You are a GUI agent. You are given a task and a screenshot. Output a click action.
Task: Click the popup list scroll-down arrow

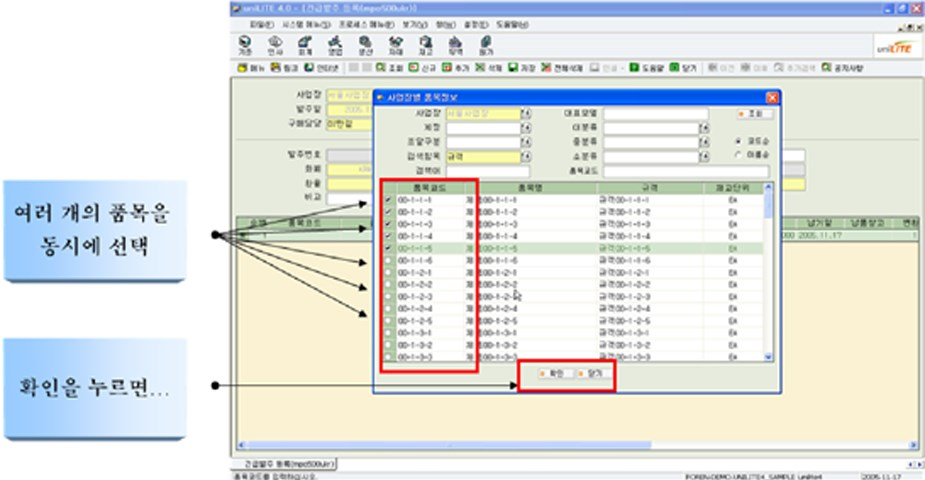click(767, 357)
